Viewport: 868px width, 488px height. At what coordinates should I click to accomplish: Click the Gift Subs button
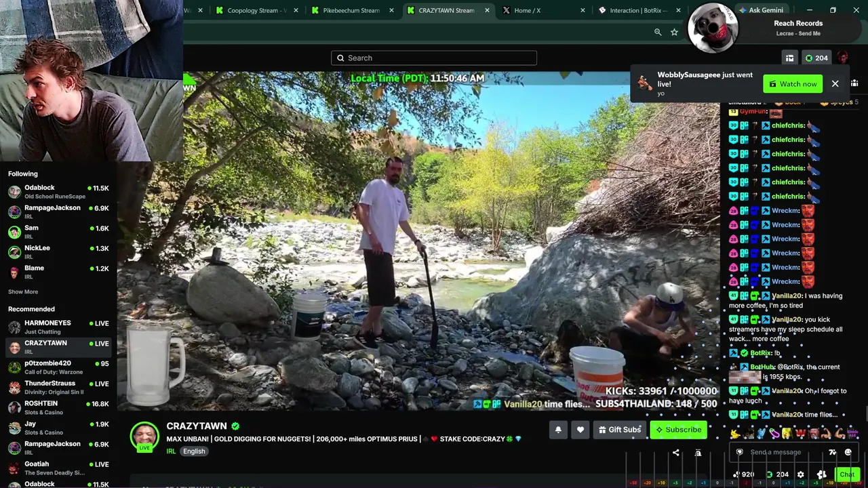tap(620, 430)
